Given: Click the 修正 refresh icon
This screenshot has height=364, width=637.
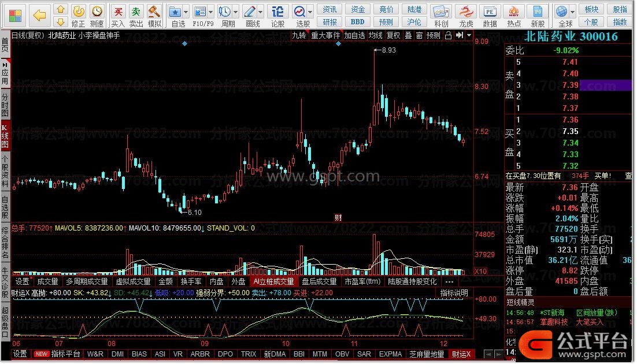Looking at the screenshot, I should (79, 11).
